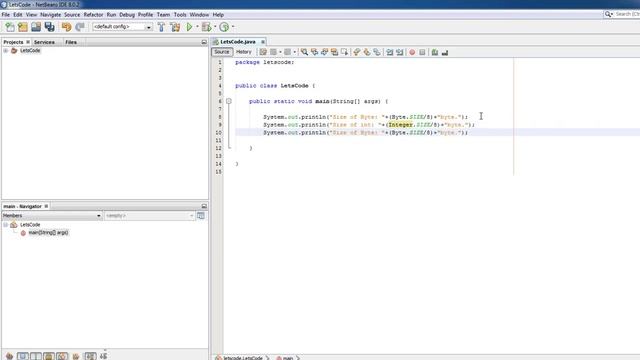
Task: Open the Navigate menu
Action: click(x=51, y=15)
